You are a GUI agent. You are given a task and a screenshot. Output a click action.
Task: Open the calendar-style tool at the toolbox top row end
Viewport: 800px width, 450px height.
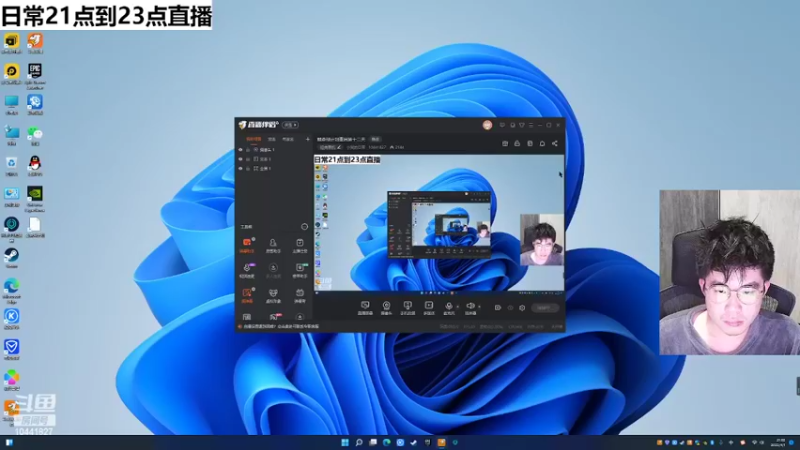(299, 245)
